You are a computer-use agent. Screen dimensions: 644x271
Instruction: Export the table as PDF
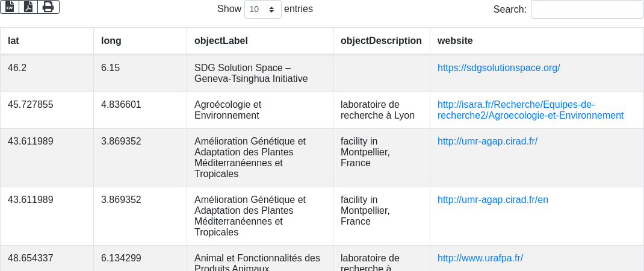click(28, 7)
